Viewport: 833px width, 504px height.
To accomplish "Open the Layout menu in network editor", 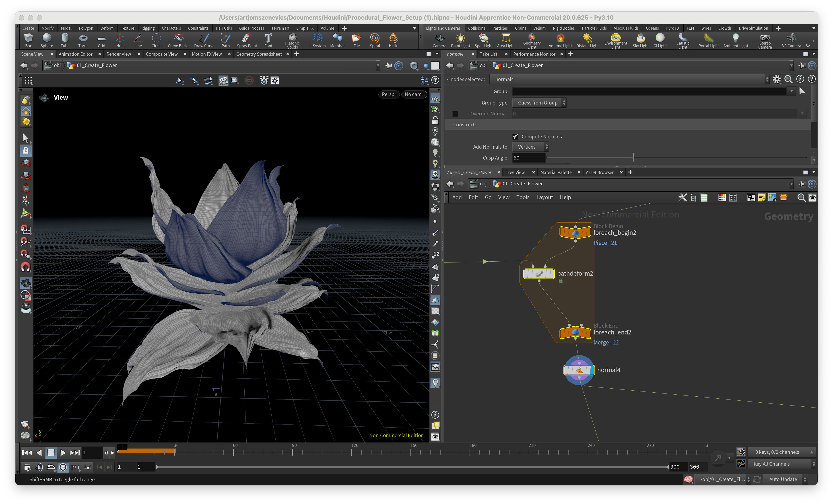I will point(544,197).
